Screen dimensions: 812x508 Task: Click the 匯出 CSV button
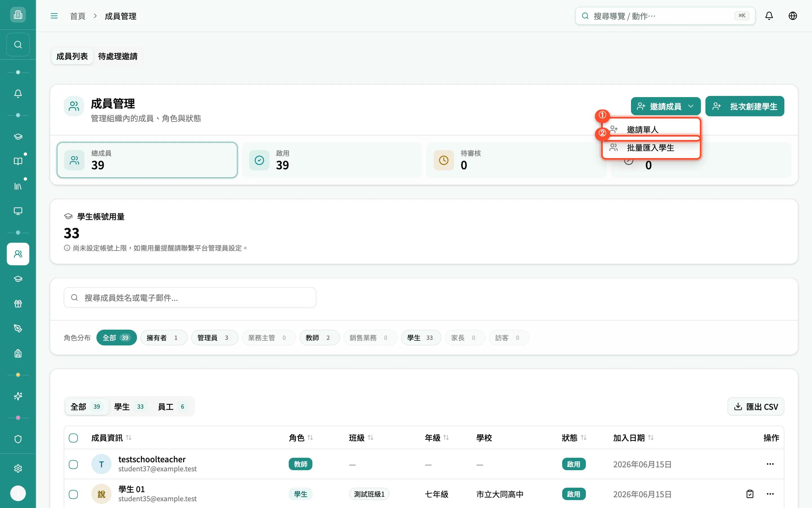(756, 406)
